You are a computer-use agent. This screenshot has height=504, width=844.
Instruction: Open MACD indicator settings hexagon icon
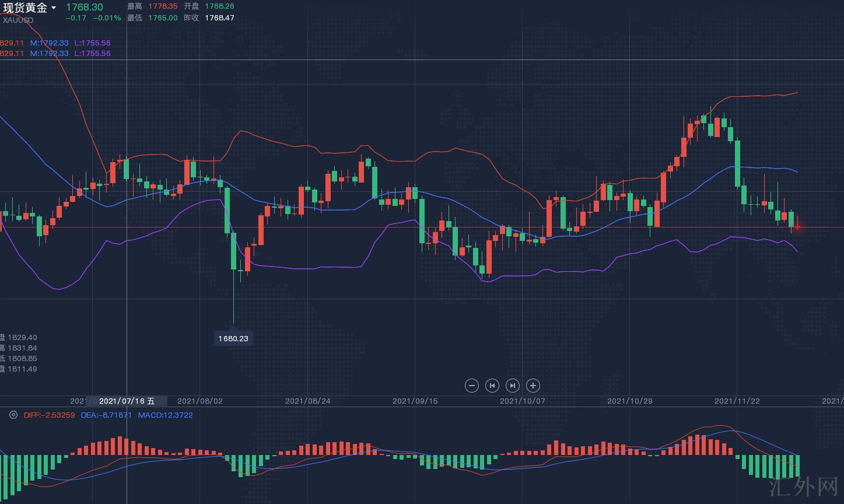click(13, 415)
